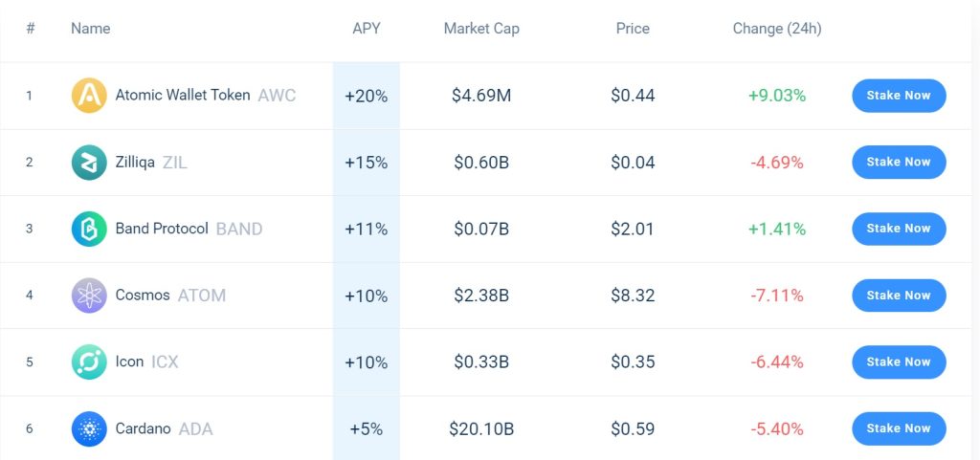Sort by the APY column header
Viewport: 980px width, 460px height.
(x=366, y=29)
